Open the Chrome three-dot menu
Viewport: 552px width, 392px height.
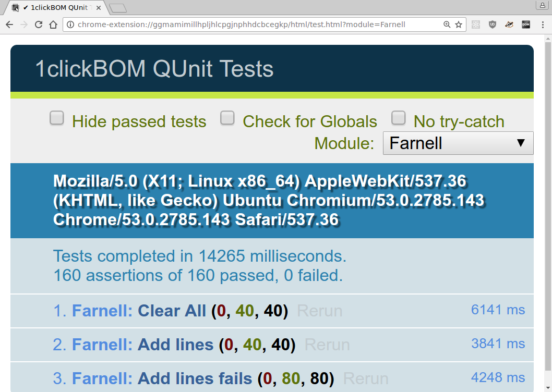coord(543,24)
